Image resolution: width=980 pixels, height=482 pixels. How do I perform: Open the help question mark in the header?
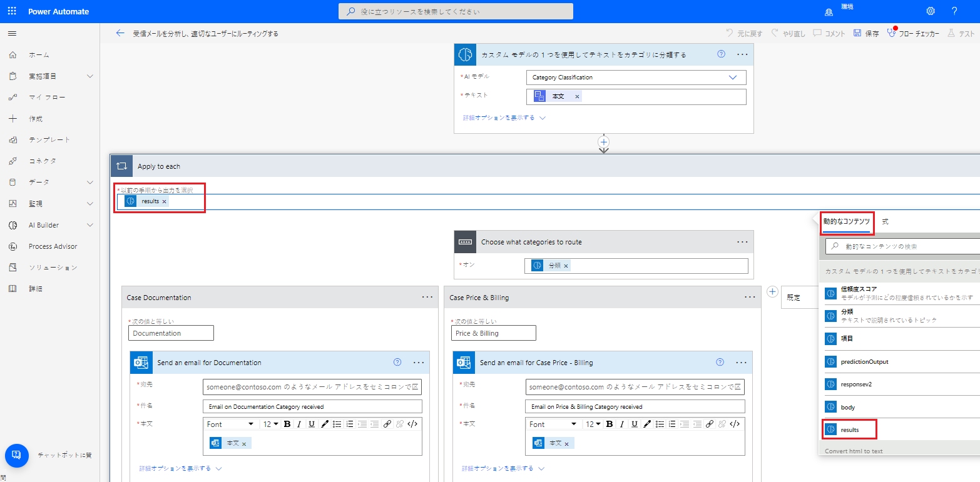pyautogui.click(x=954, y=11)
